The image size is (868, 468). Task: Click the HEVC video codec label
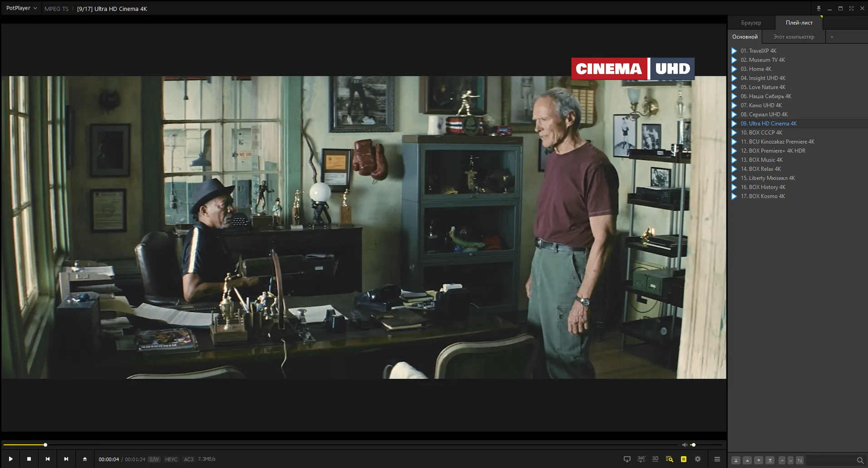171,459
